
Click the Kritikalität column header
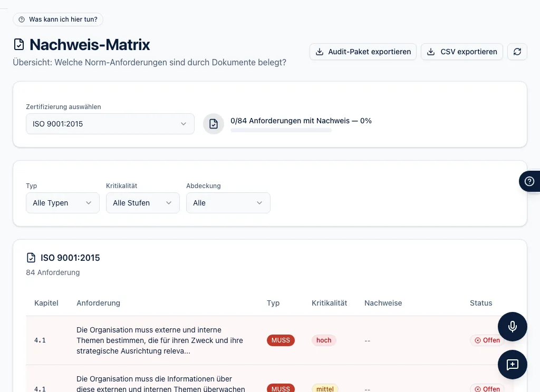click(329, 303)
